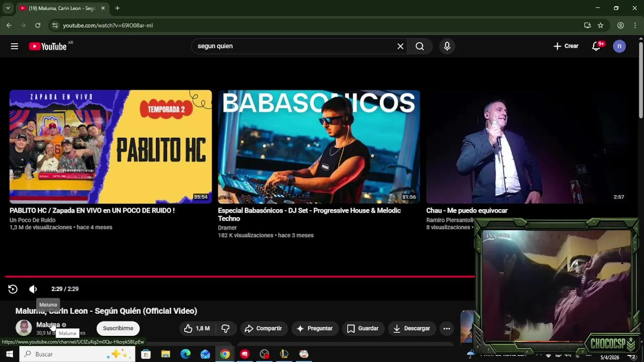Open the account avatar menu

tap(619, 46)
